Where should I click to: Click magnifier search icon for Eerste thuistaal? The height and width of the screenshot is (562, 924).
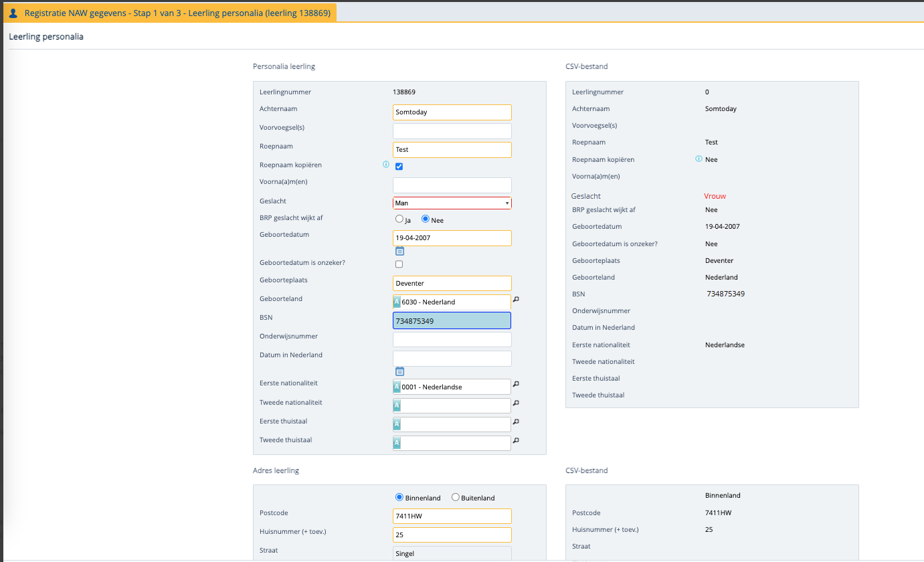pos(516,421)
